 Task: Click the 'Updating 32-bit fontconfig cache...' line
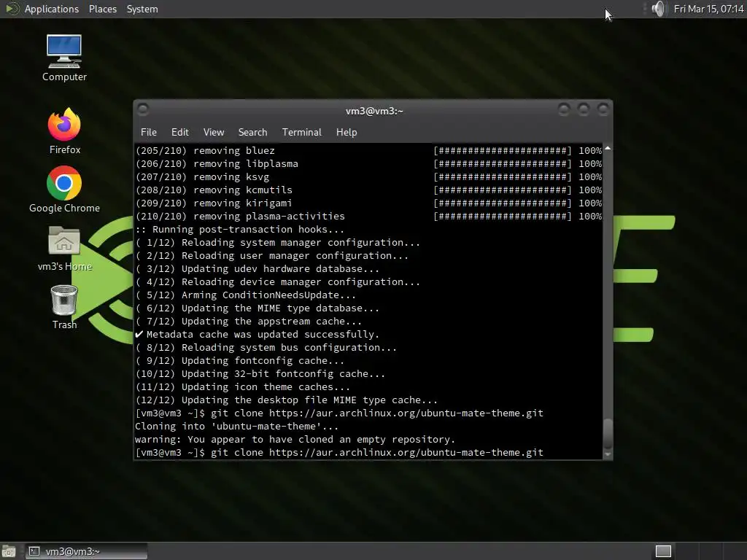coord(260,374)
